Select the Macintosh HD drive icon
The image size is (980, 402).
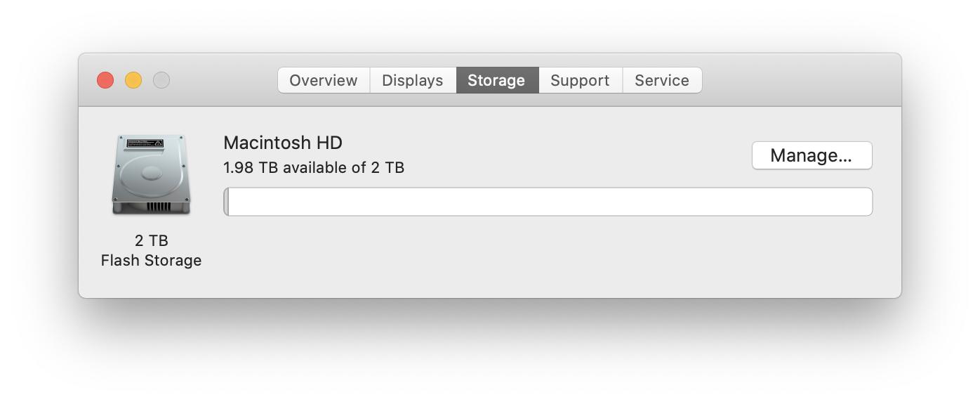pyautogui.click(x=151, y=174)
